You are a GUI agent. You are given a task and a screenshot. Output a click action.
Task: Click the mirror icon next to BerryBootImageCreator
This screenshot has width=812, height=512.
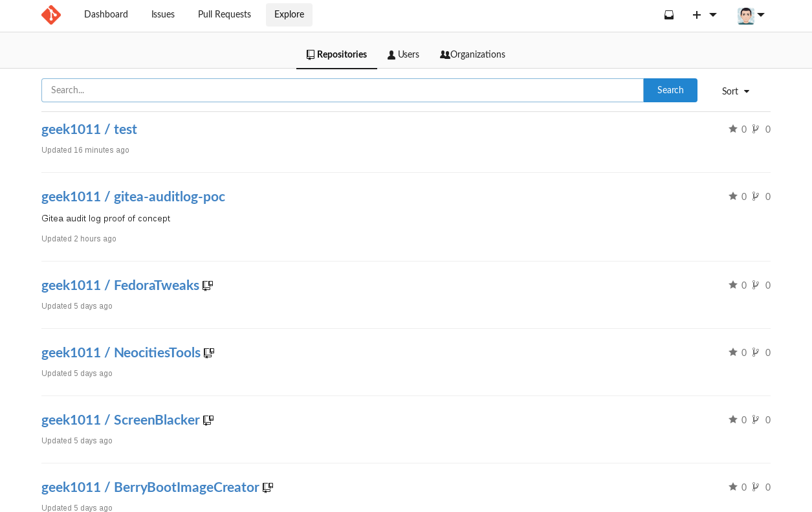pos(268,487)
